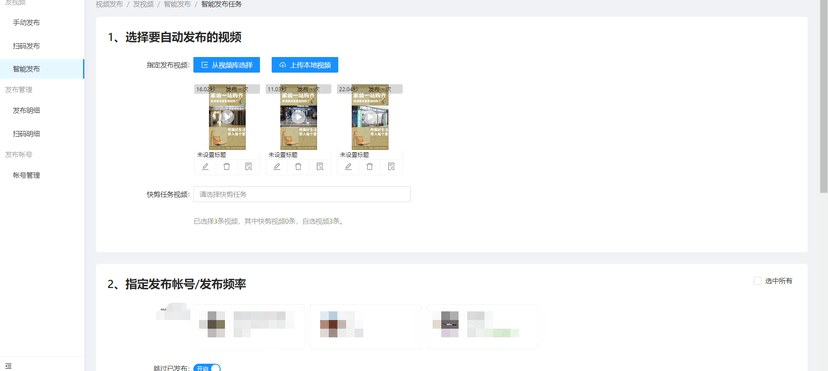
Task: Open preview icon on the 11.03秒 video card
Action: 319,167
